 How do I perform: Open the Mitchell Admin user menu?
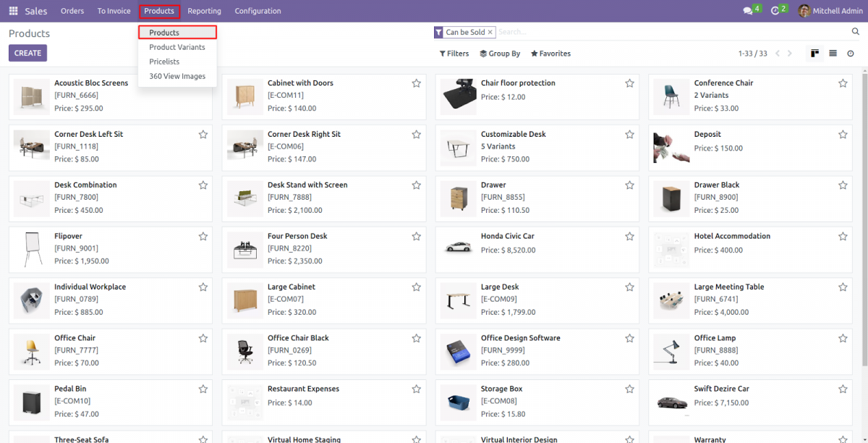830,10
